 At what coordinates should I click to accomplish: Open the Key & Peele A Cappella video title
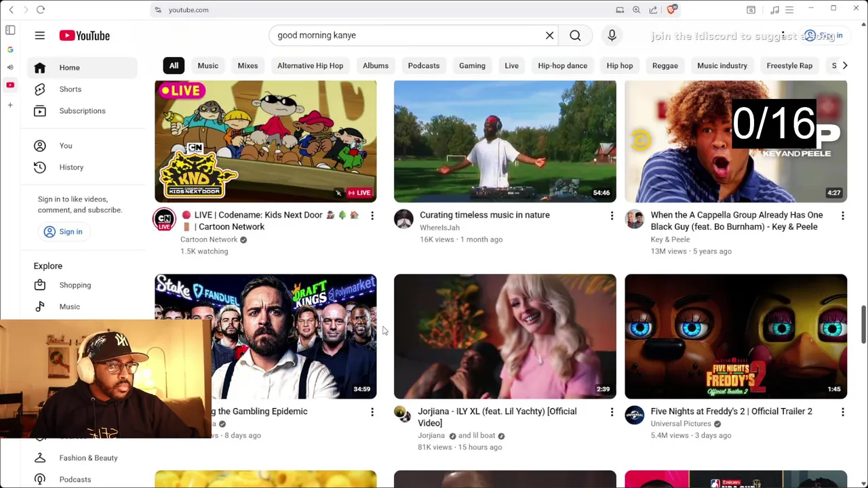pos(736,221)
